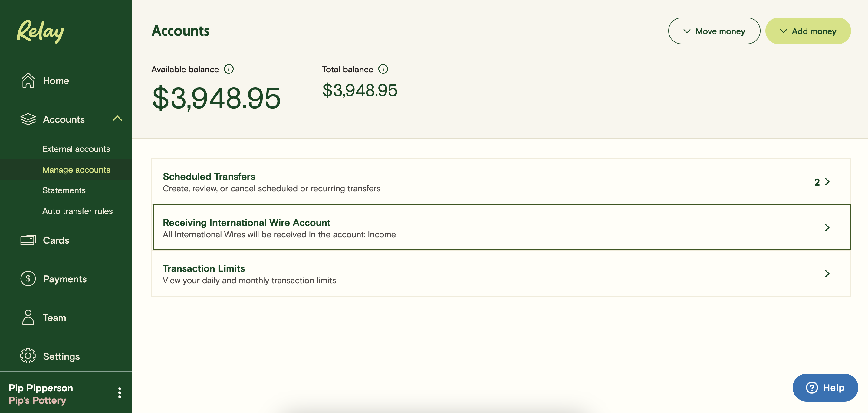This screenshot has height=413, width=868.
Task: Click the Home house icon
Action: [28, 80]
